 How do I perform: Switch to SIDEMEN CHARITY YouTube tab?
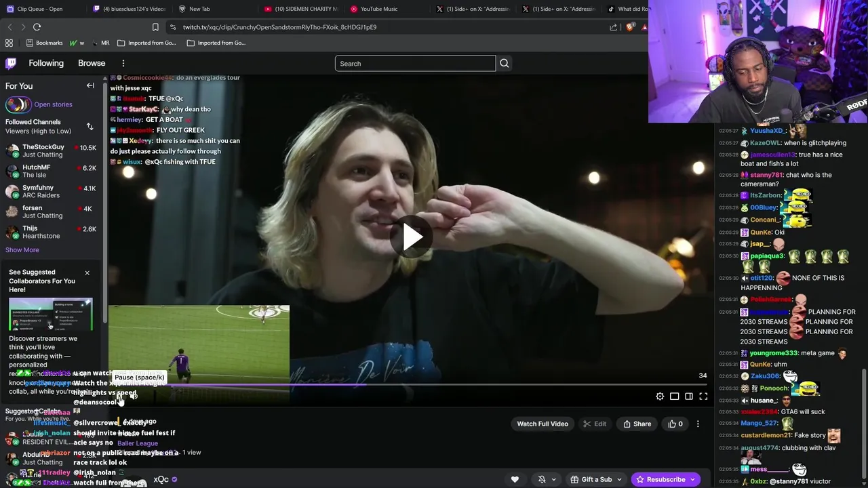pos(300,9)
